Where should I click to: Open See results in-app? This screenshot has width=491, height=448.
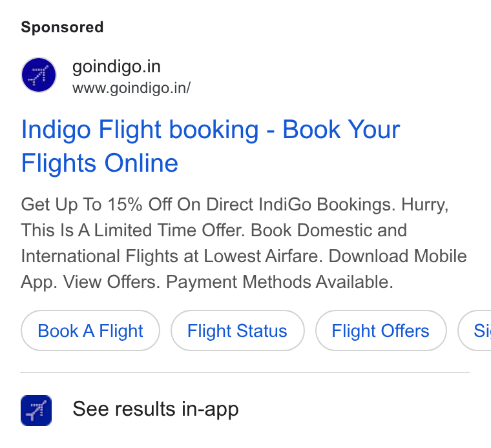156,409
